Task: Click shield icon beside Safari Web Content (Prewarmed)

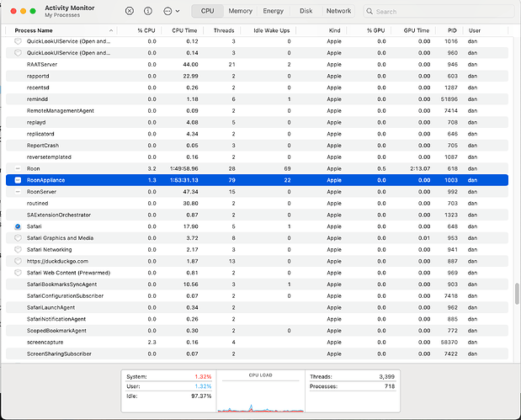Action: tap(18, 273)
